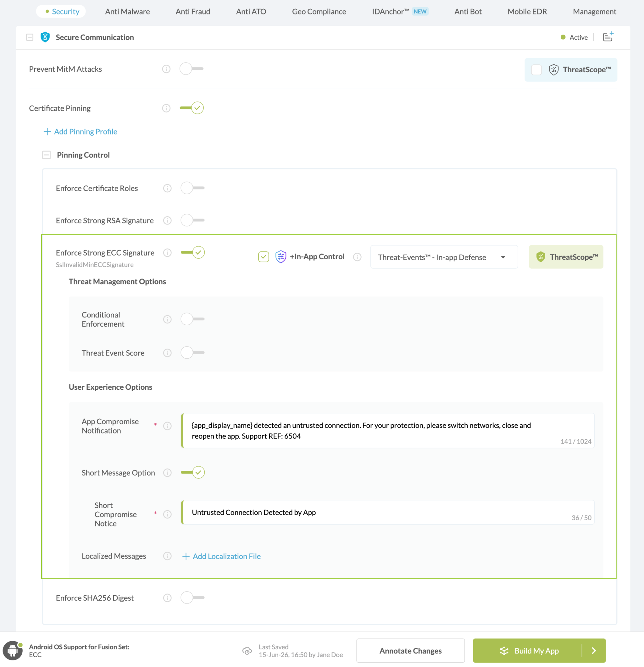Enable Conditional Enforcement switch

[193, 319]
